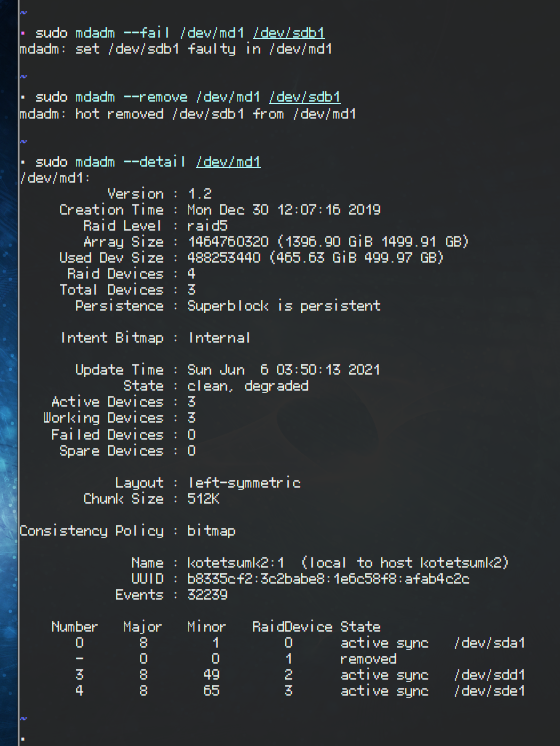Click the 'left-symmetric' Layout value
The height and width of the screenshot is (746, 560).
click(x=244, y=483)
